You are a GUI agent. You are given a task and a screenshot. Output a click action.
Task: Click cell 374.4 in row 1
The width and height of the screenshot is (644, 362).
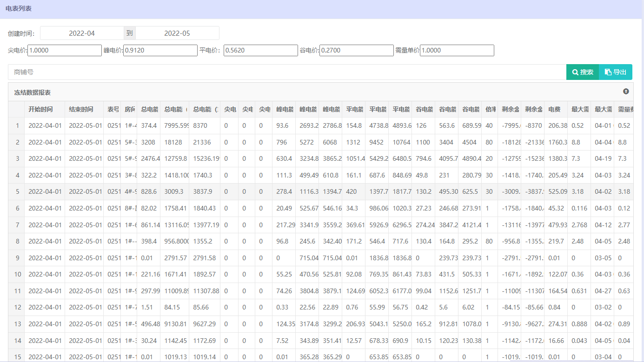click(x=149, y=125)
